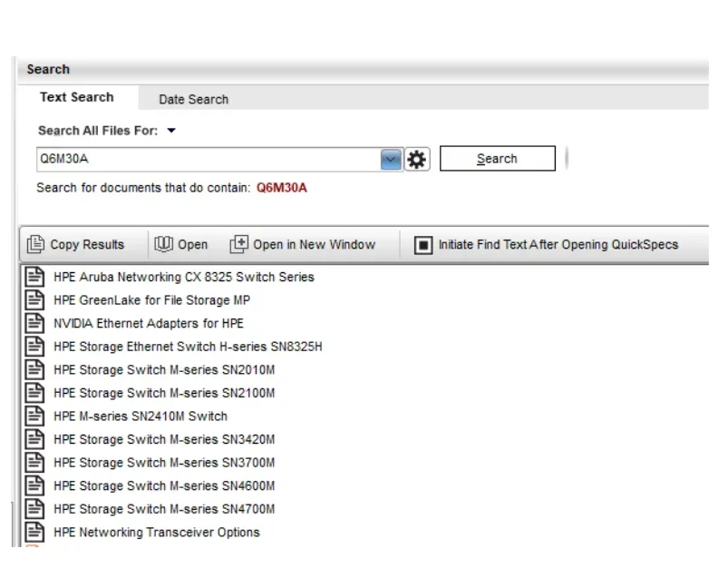The width and height of the screenshot is (728, 578).
Task: Click the Open in New Window label
Action: pos(314,245)
